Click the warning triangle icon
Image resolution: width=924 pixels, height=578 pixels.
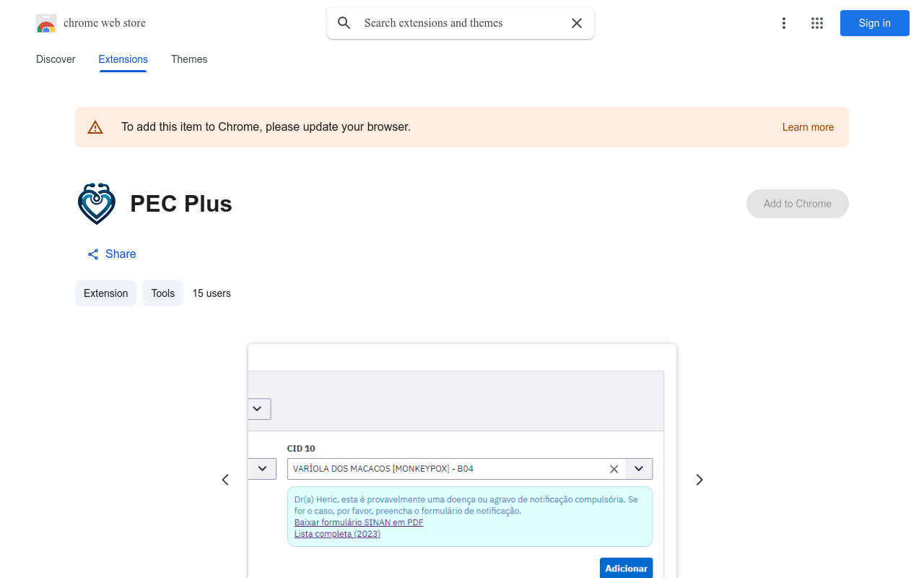(x=95, y=127)
